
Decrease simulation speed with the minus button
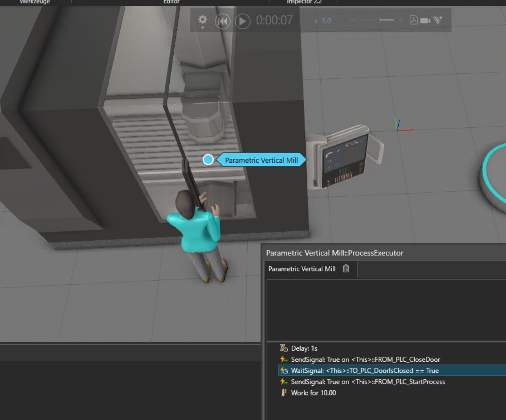352,20
